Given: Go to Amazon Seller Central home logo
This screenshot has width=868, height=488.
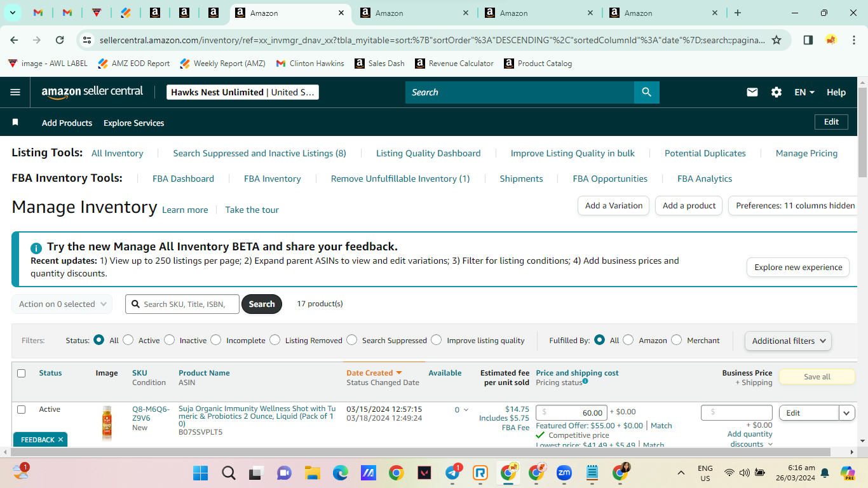Looking at the screenshot, I should click(x=93, y=92).
